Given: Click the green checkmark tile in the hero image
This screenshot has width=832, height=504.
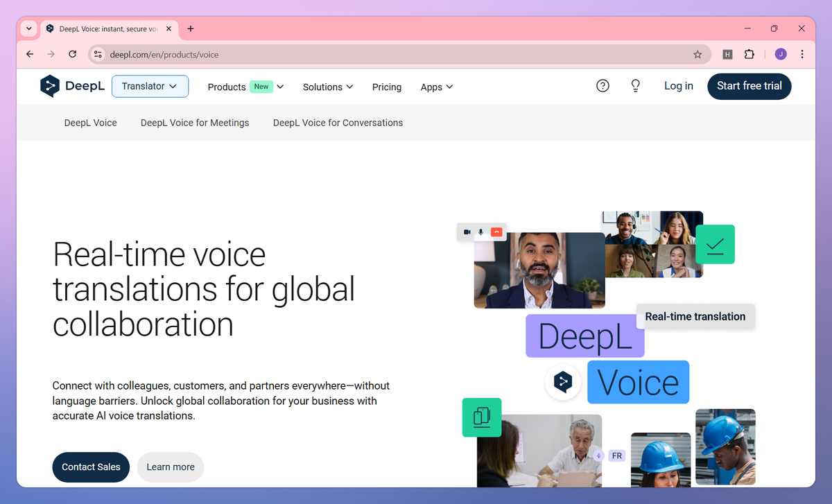Looking at the screenshot, I should point(715,244).
